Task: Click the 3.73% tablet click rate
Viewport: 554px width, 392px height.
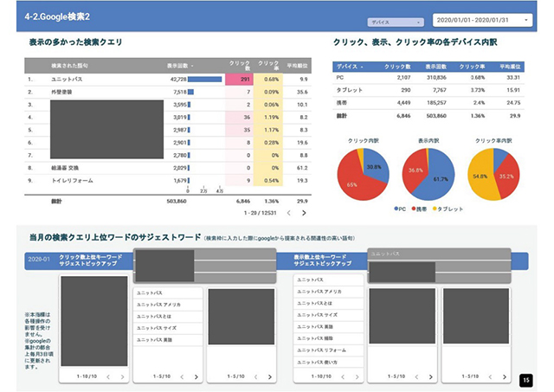Action: (x=478, y=90)
